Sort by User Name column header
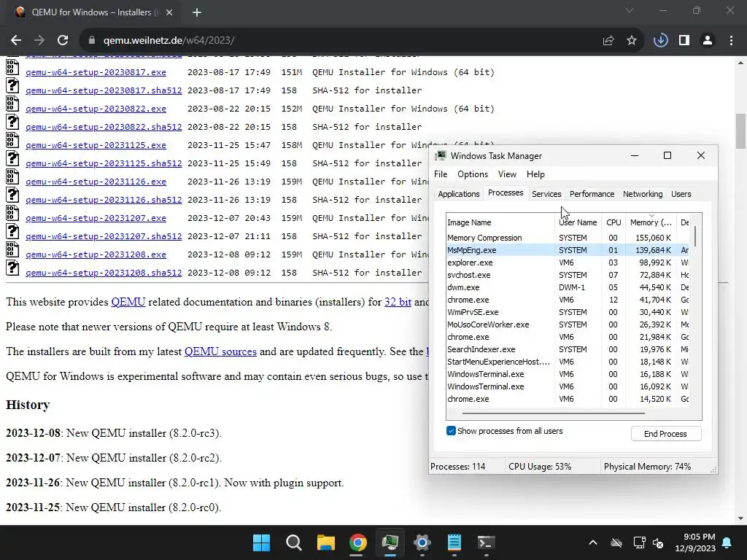 [x=578, y=222]
